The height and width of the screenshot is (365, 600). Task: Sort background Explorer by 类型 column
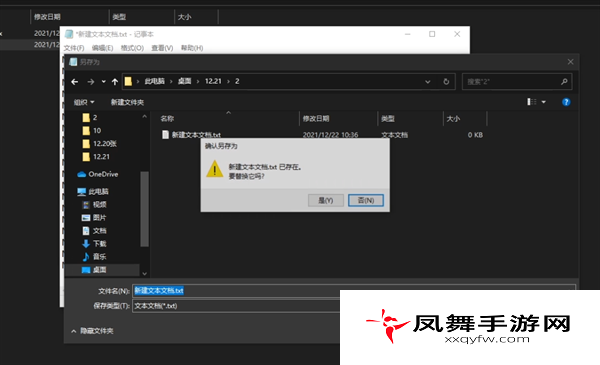(119, 17)
